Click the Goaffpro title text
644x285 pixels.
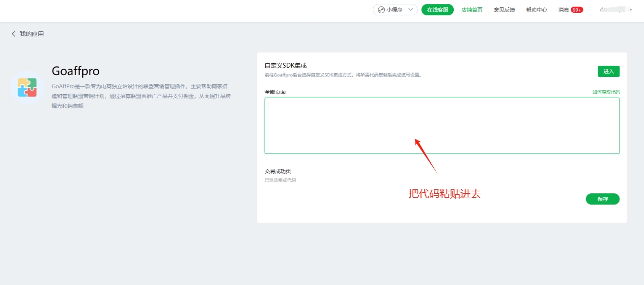(76, 71)
